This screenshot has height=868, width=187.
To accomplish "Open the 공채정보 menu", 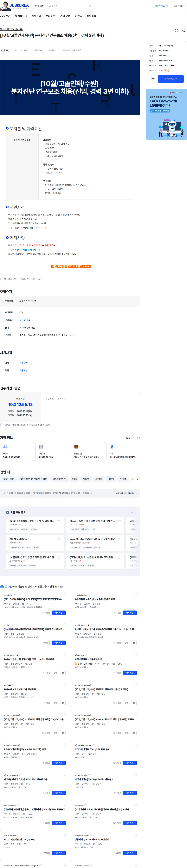I will [x=36, y=16].
